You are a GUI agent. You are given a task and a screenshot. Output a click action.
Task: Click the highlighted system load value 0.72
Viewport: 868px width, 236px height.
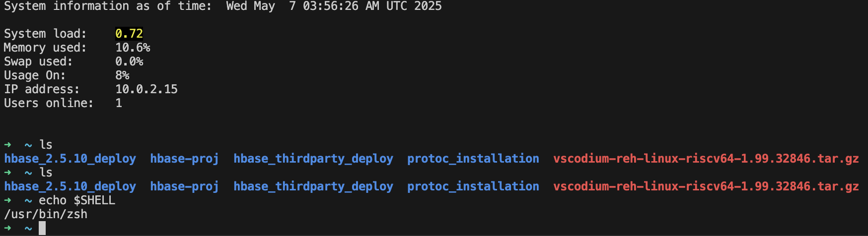(x=129, y=34)
